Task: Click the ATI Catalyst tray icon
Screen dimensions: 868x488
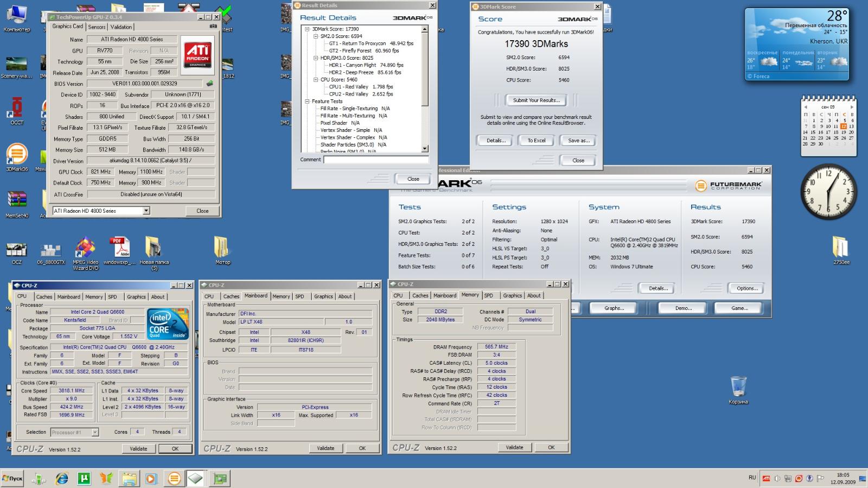Action: point(767,478)
